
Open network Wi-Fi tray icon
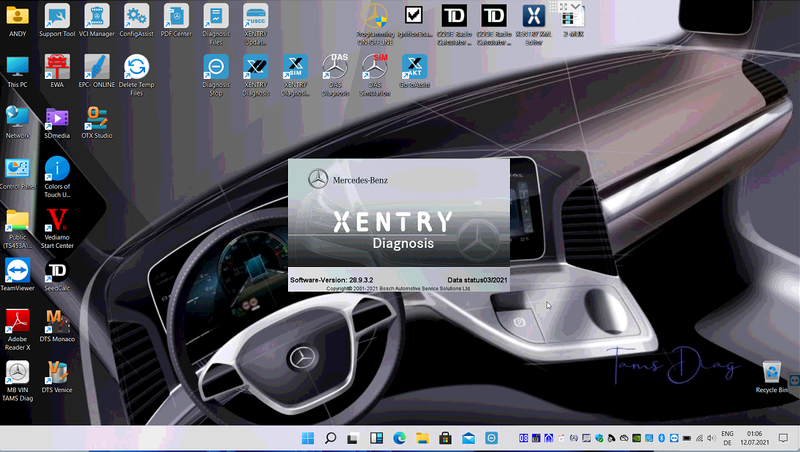[699, 438]
